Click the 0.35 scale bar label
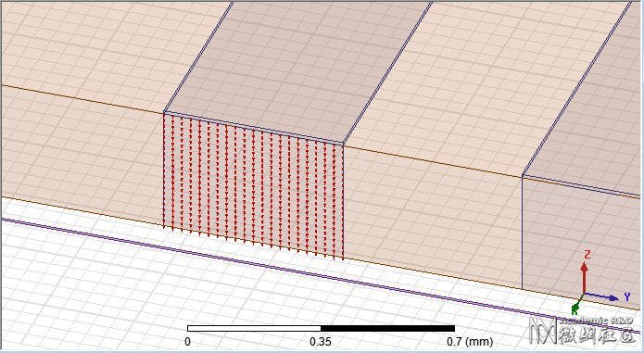Image resolution: width=644 pixels, height=353 pixels. [321, 342]
